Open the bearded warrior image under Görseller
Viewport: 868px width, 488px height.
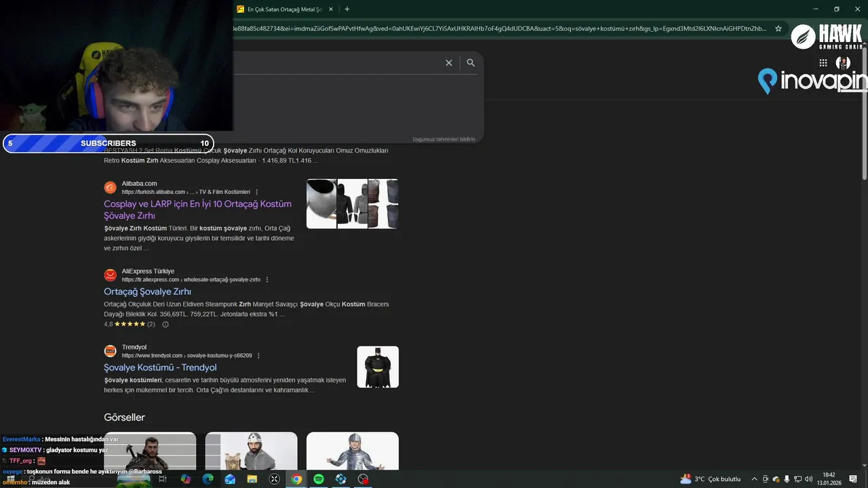click(150, 451)
